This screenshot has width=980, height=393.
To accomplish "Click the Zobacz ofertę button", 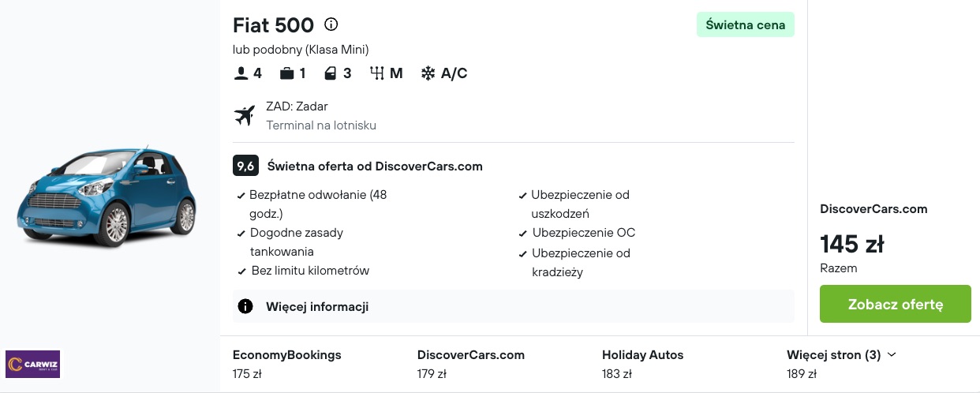I will point(896,304).
